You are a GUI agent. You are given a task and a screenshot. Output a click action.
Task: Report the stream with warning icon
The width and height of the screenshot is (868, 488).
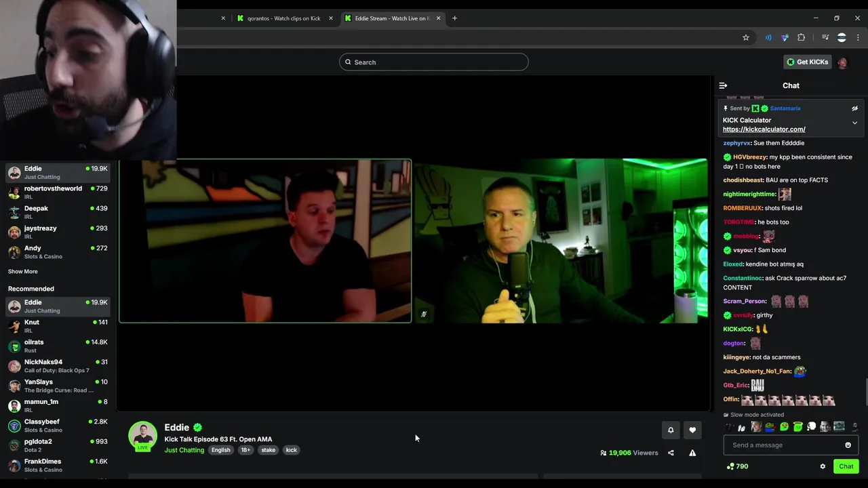(x=692, y=453)
